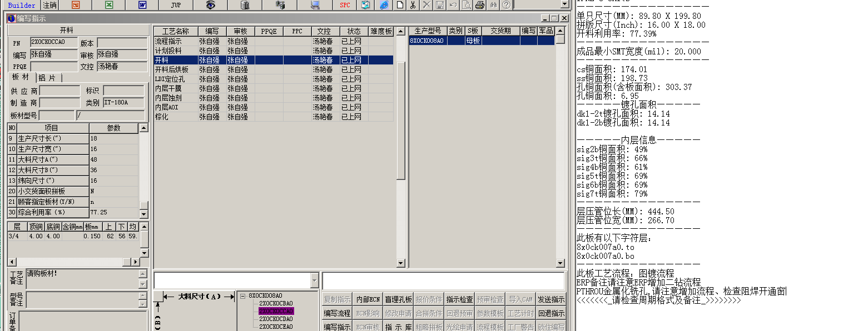This screenshot has height=331, width=868.
Task: Click the 难度板 column header
Action: pyautogui.click(x=381, y=31)
